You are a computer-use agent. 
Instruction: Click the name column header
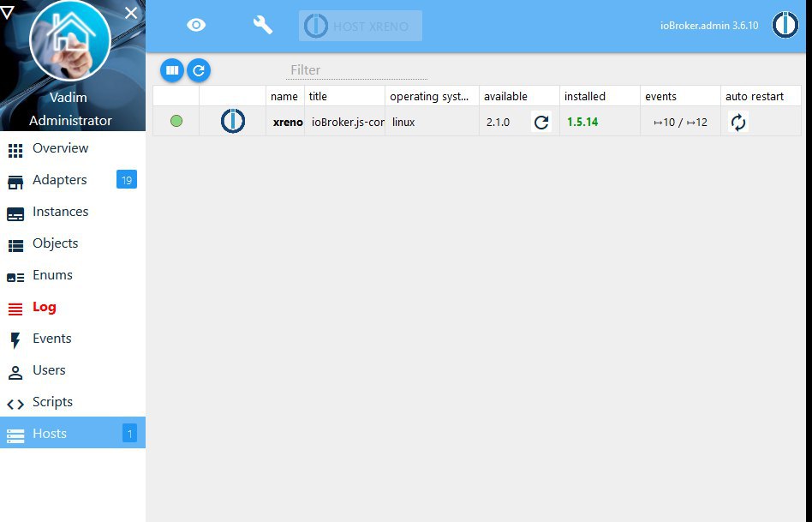tap(284, 96)
